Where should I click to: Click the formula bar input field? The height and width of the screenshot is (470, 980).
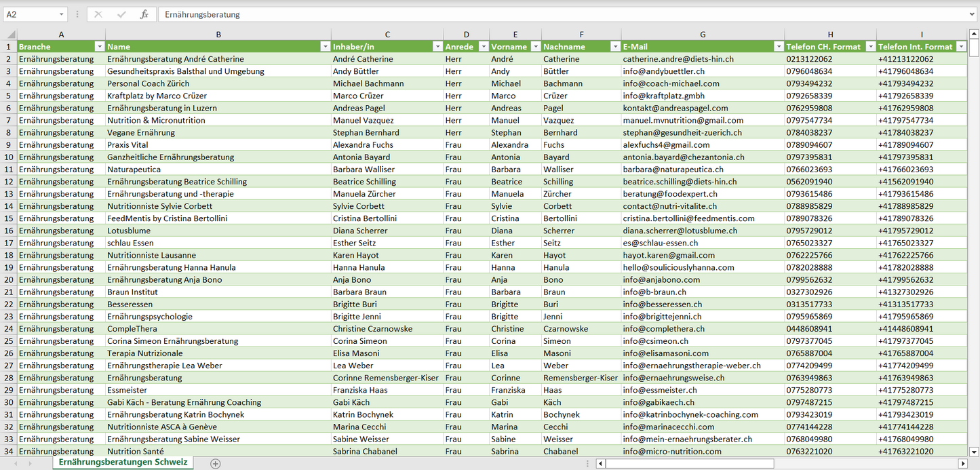(563, 14)
